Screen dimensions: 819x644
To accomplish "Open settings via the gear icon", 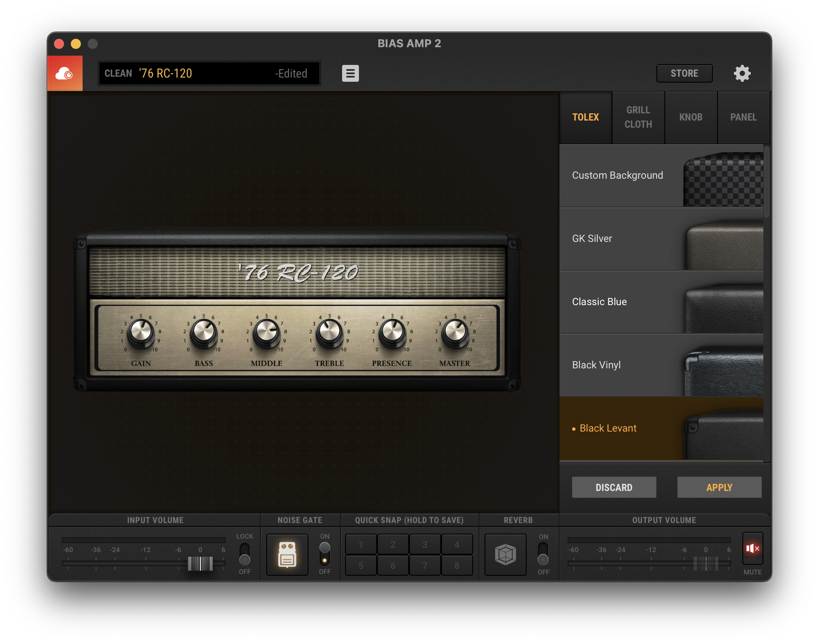I will point(742,73).
